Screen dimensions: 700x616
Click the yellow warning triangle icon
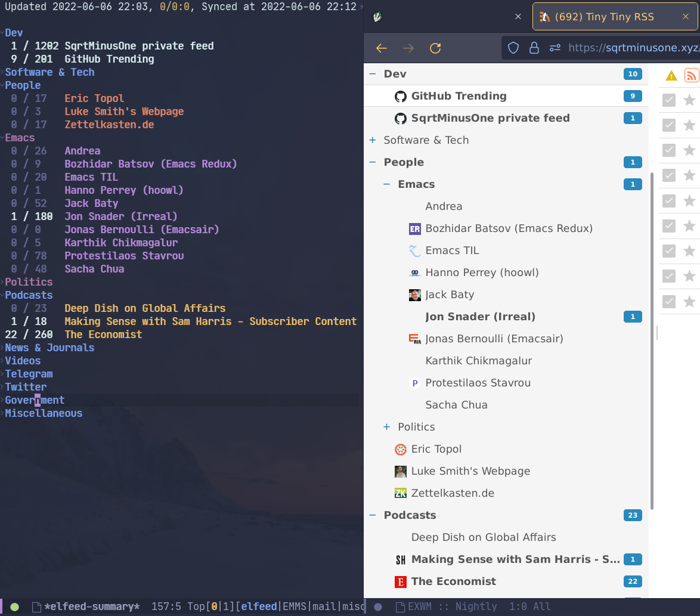671,75
